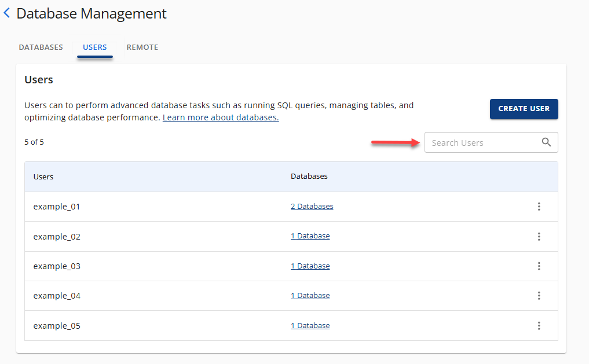Open the 1 Database link for example_02
Screen dimensions: 589x364
(x=310, y=236)
